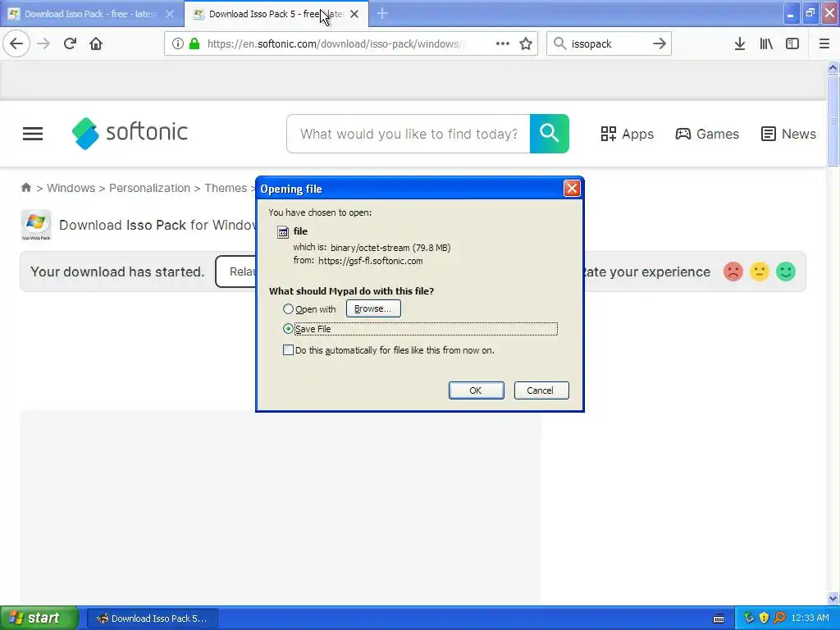The width and height of the screenshot is (840, 630).
Task: Click the page scrollbar down arrow
Action: 833,598
